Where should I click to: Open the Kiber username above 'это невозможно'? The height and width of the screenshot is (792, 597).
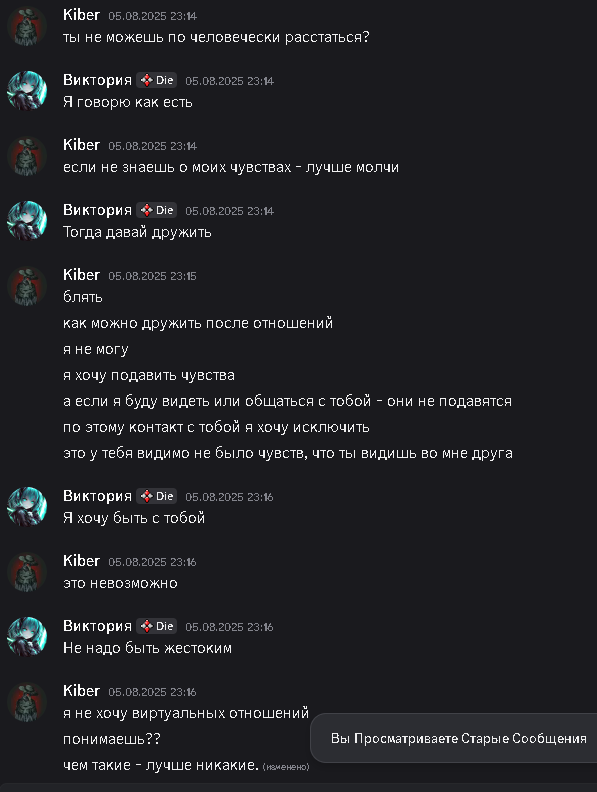(x=81, y=561)
